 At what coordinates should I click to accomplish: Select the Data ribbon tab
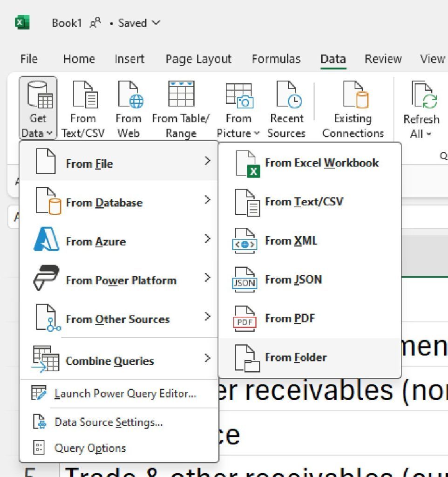pyautogui.click(x=333, y=59)
